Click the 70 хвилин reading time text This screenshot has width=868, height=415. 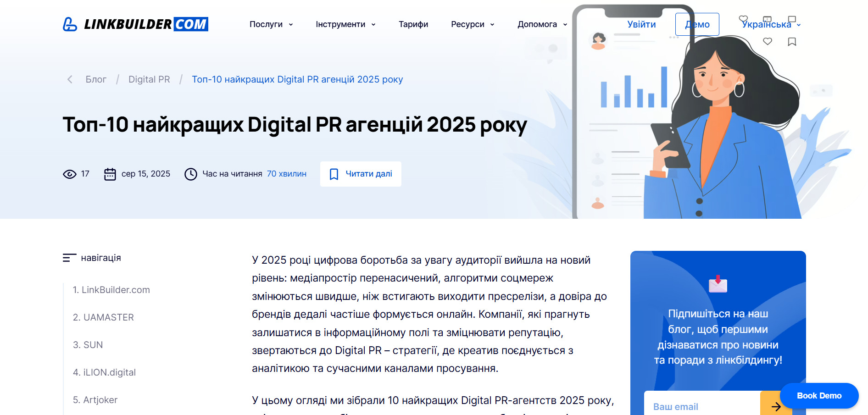(x=287, y=174)
